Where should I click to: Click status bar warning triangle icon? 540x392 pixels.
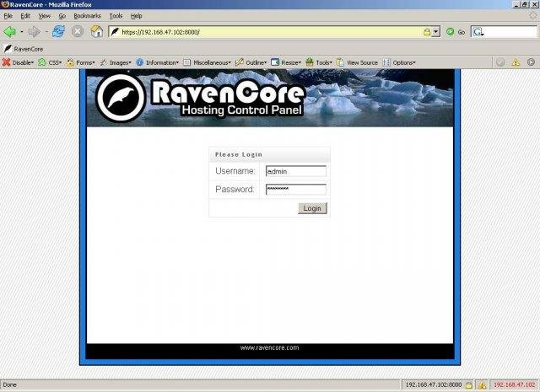pos(483,384)
